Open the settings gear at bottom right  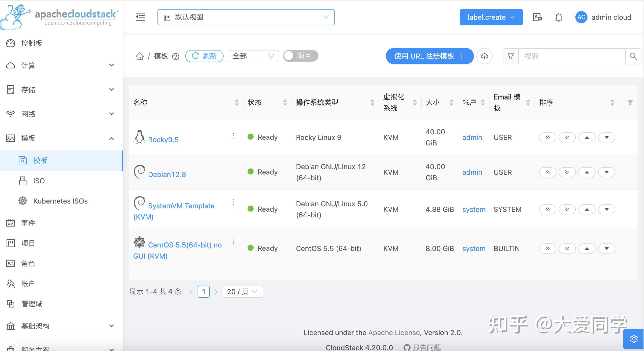(x=634, y=339)
